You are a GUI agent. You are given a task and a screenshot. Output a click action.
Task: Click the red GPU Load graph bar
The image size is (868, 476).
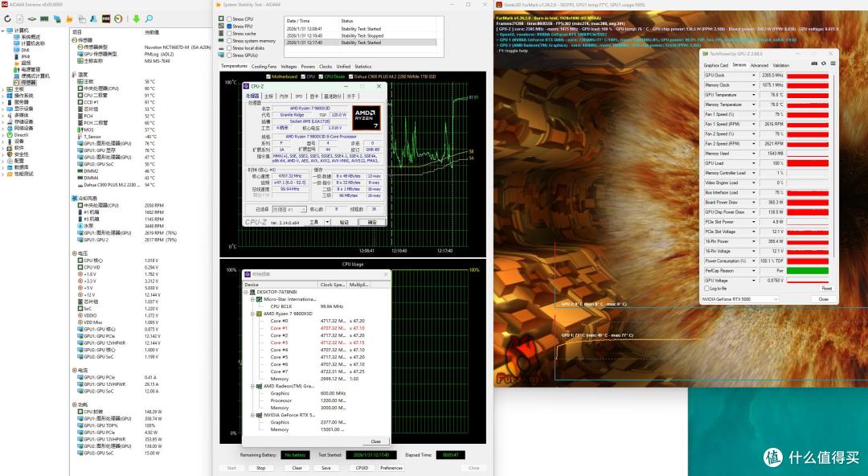coord(808,163)
